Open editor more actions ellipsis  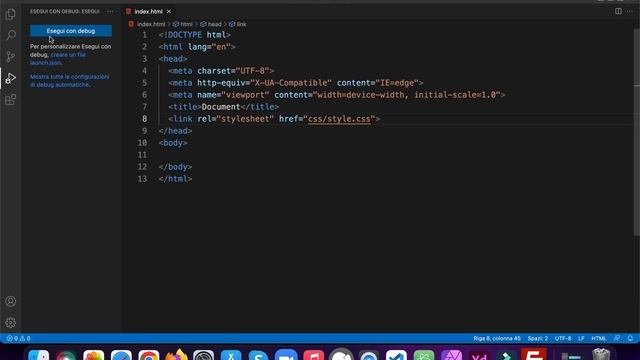click(x=630, y=11)
